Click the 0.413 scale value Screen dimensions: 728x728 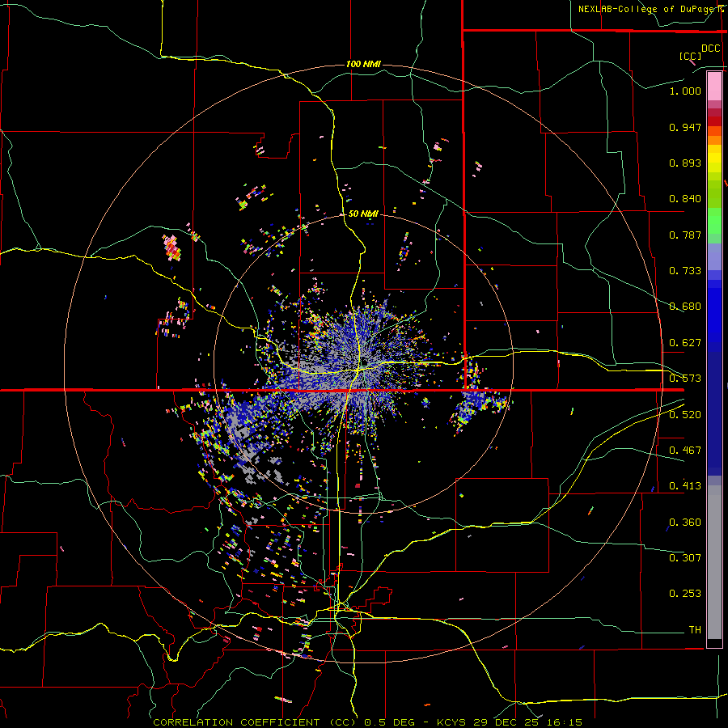click(x=685, y=486)
